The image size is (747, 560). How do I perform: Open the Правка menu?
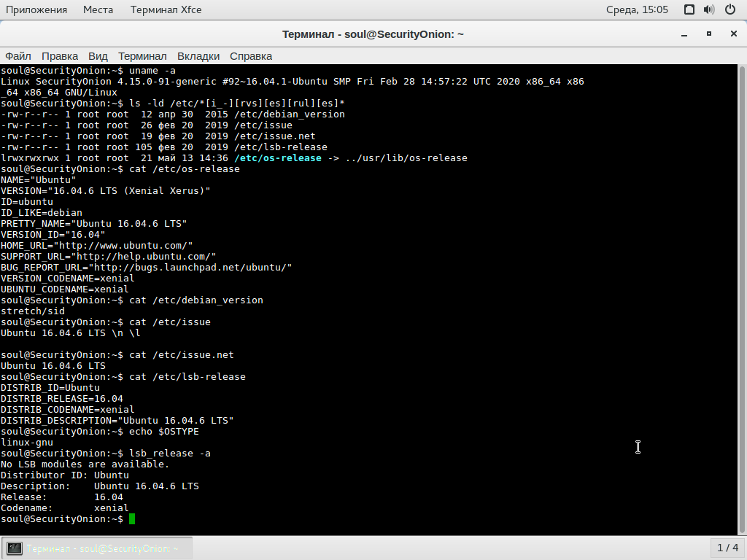[60, 56]
